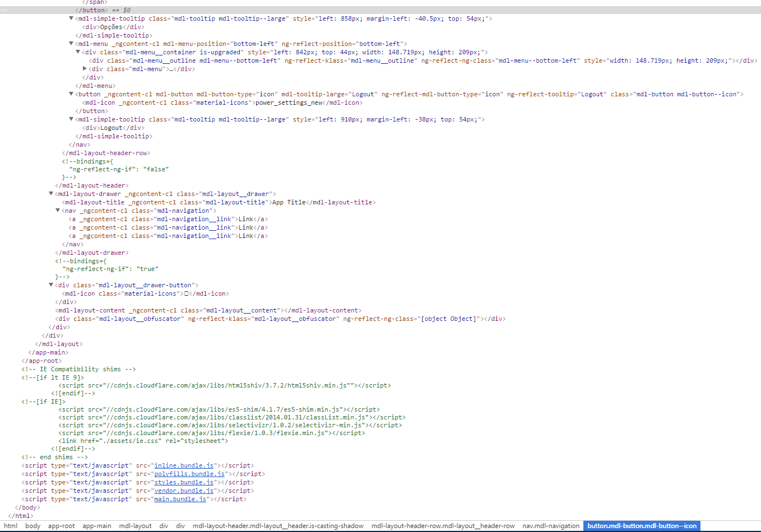Select the mdl-menu__outline div row
Screen dimensions: 761x532
[x=423, y=60]
